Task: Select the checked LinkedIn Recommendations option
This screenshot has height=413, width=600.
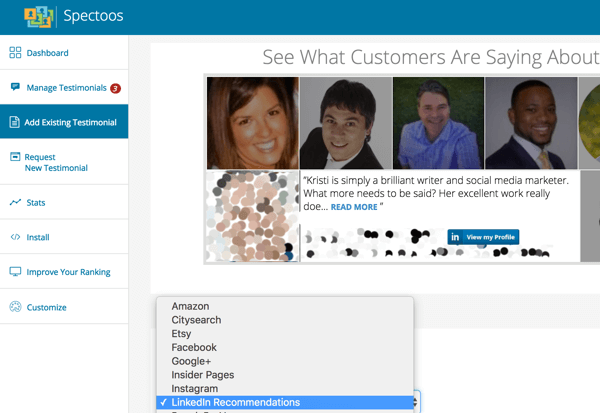Action: (285, 402)
